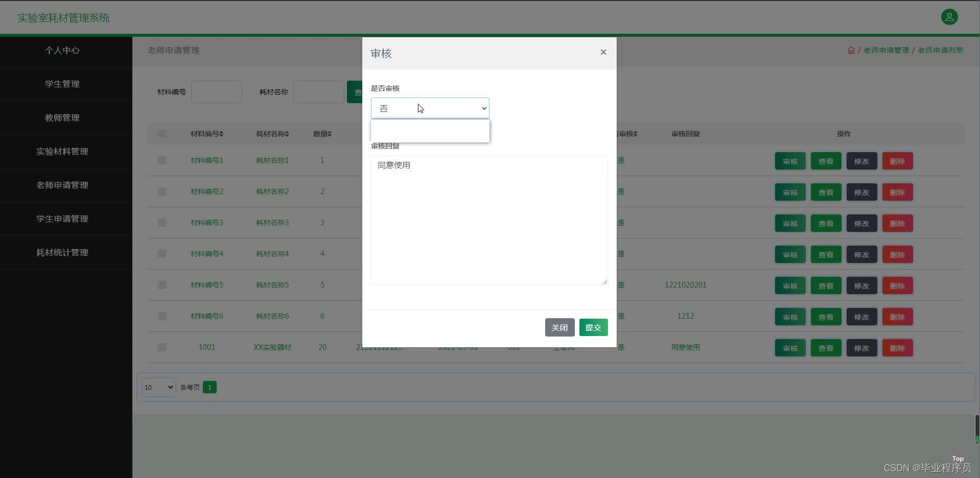Click 删除 button for 材料编号1 row
Screen dimensions: 980x478
[x=897, y=161]
